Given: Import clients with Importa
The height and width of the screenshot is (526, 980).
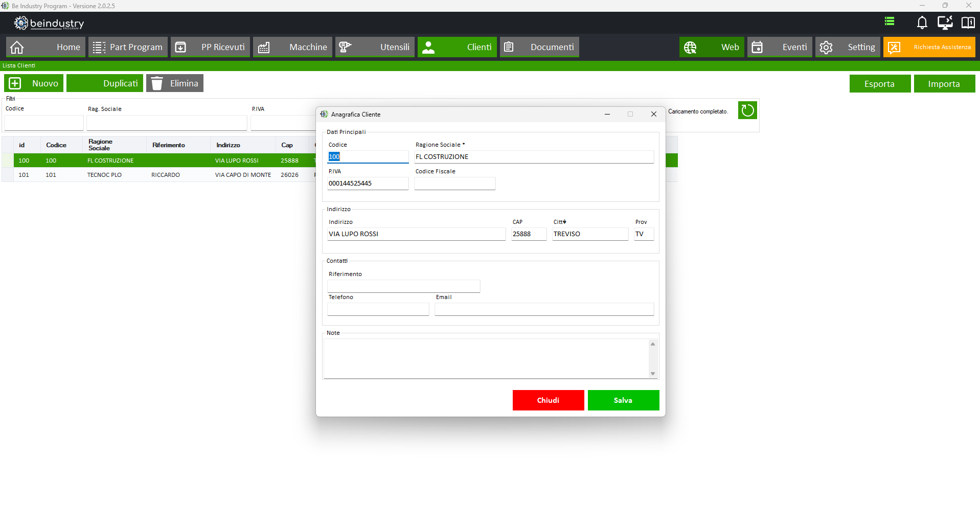Looking at the screenshot, I should tap(944, 84).
